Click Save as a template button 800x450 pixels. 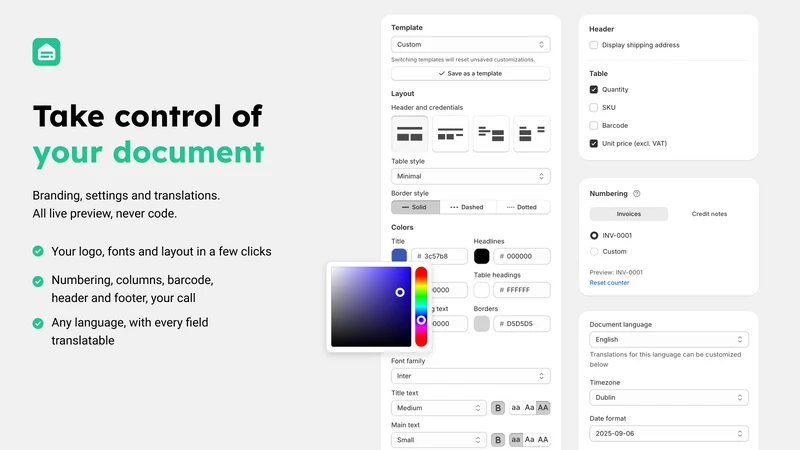point(470,73)
